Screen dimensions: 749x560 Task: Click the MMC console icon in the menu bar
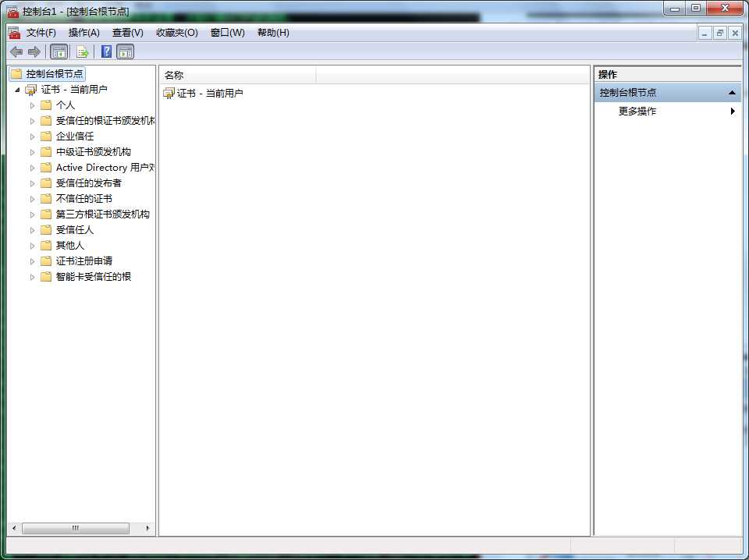(14, 33)
